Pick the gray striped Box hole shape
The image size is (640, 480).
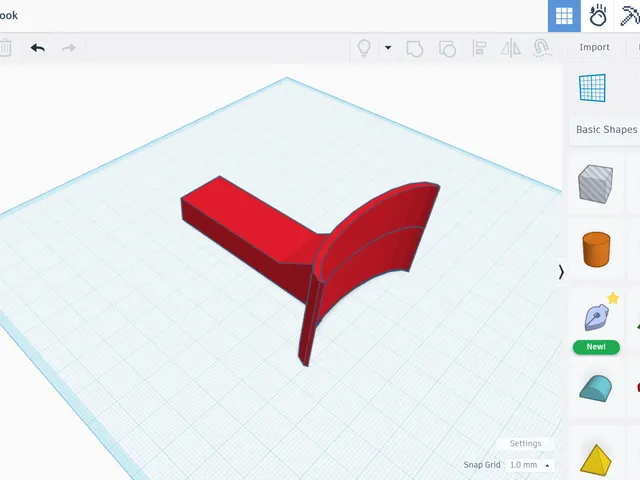point(596,184)
